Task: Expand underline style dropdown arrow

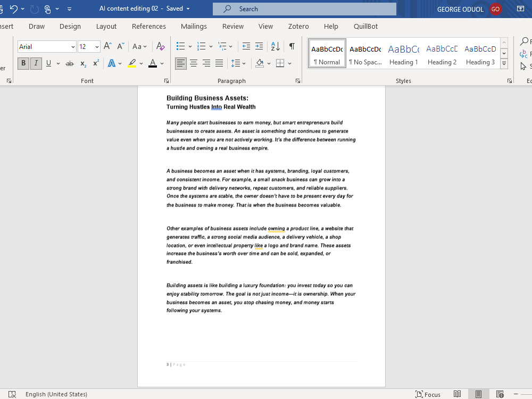Action: click(58, 63)
